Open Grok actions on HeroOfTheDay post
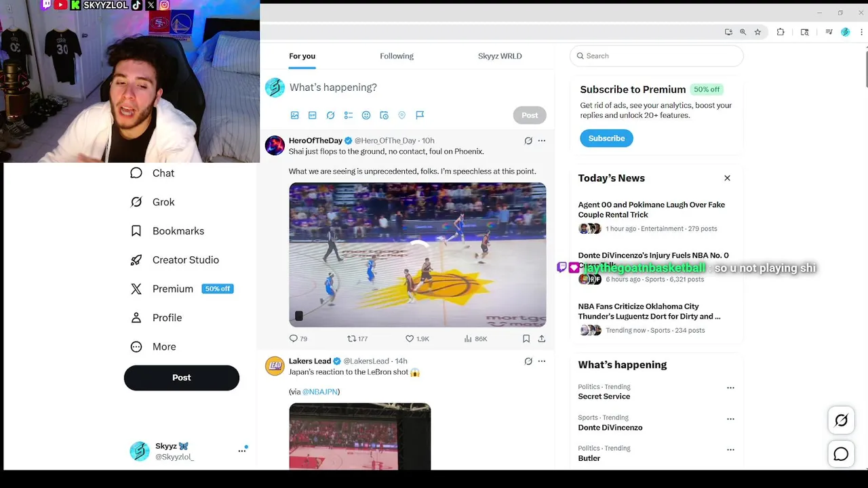 click(x=528, y=141)
